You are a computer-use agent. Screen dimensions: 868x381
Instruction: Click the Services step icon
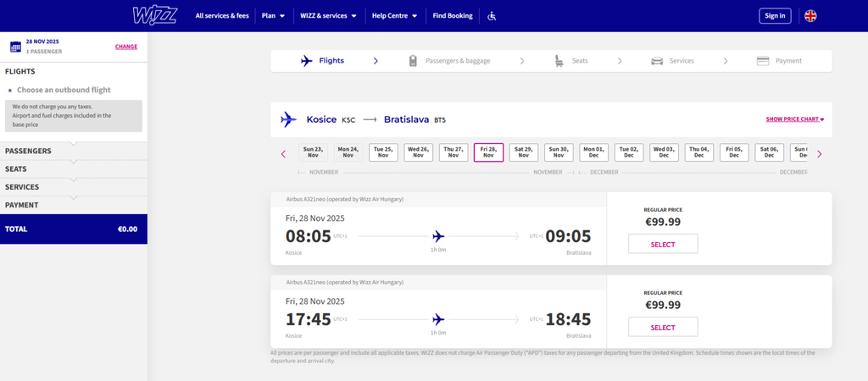pyautogui.click(x=657, y=61)
